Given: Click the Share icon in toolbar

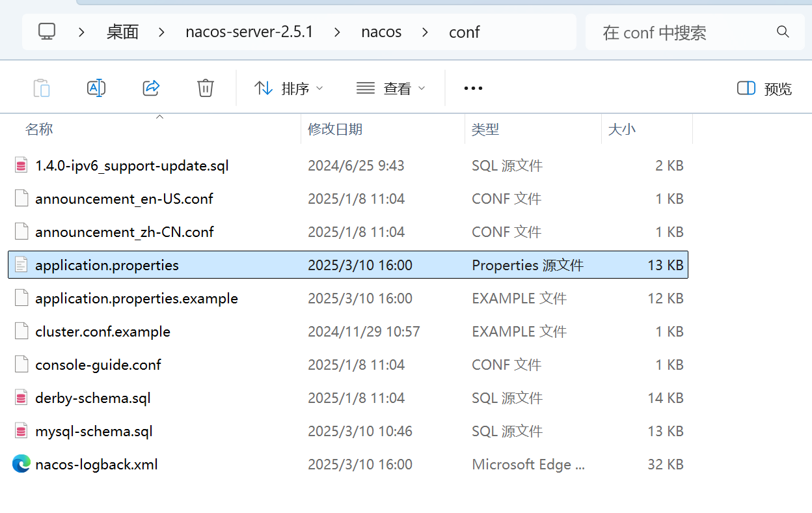Looking at the screenshot, I should tap(151, 88).
